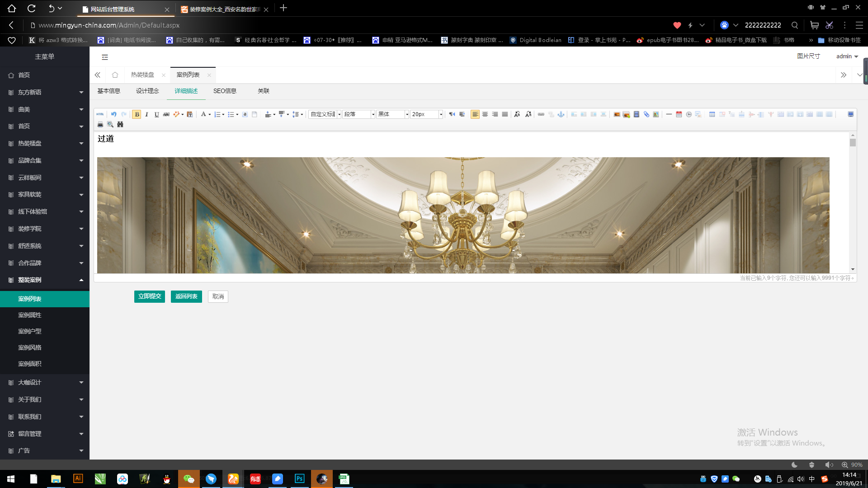Open find and replace binoculars icon
The width and height of the screenshot is (868, 488).
pos(120,124)
